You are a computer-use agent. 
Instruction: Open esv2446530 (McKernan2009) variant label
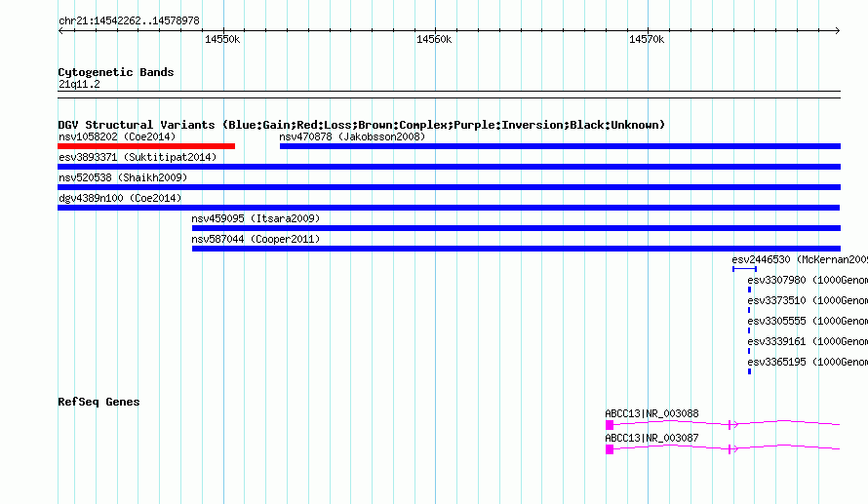point(800,259)
